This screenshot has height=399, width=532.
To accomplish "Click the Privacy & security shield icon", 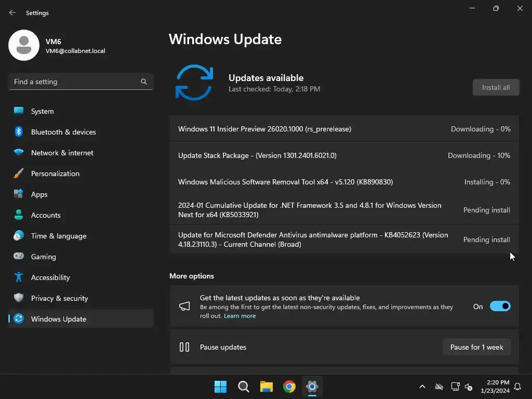I will 19,298.
